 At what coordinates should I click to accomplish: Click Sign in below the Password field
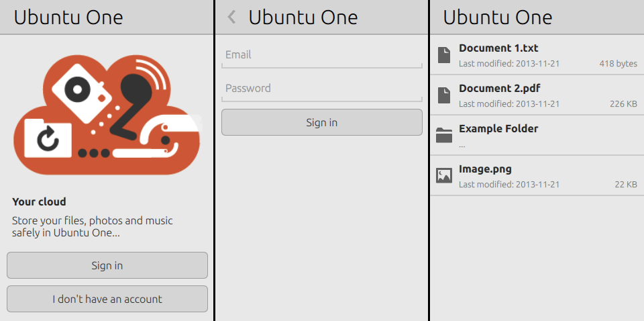(x=322, y=122)
